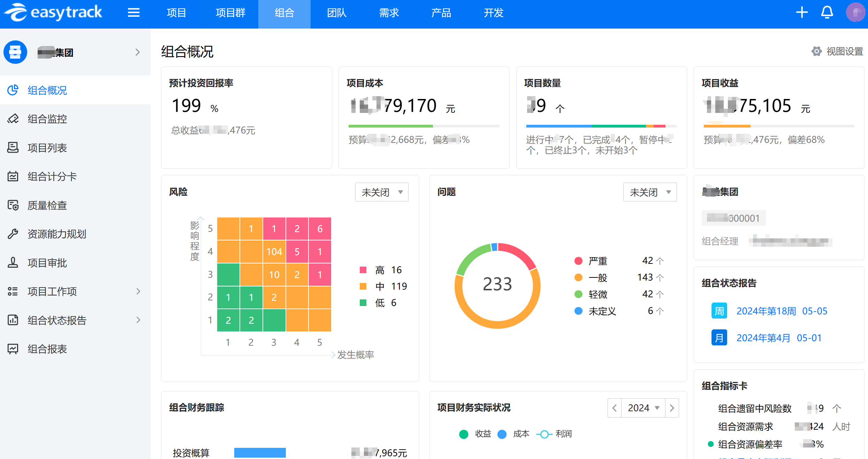Viewport: 868px width, 459px height.
Task: Open 2024年第4月 05-01 report link
Action: pyautogui.click(x=779, y=338)
